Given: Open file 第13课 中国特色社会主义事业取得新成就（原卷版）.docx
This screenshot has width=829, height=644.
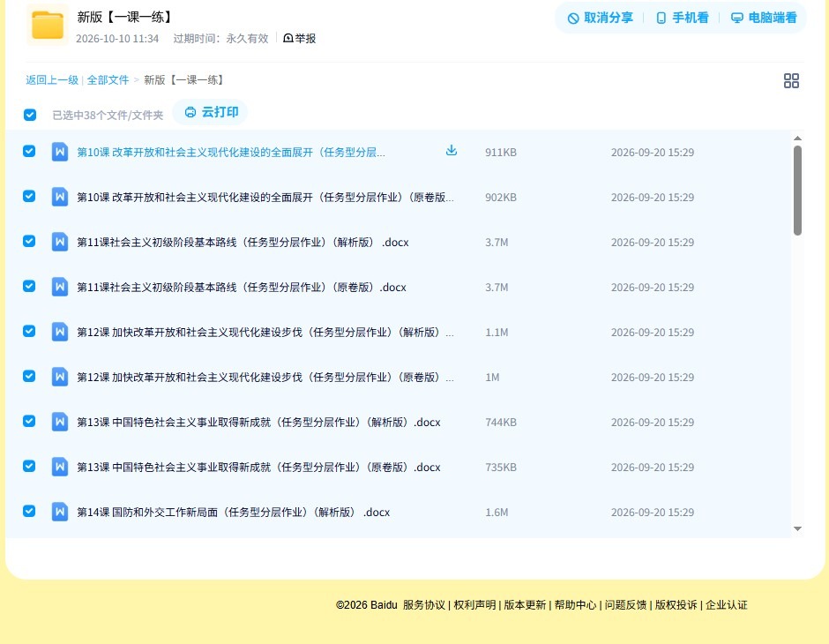Looking at the screenshot, I should point(258,467).
